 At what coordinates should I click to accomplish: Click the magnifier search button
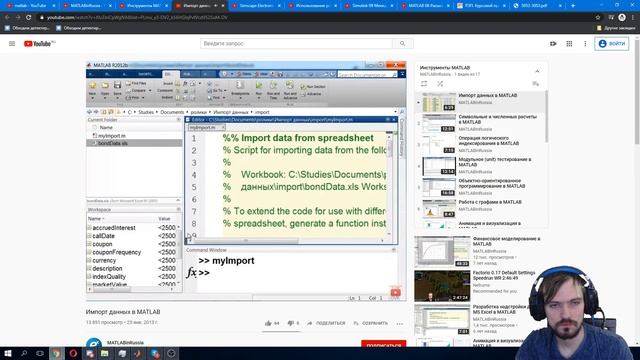(402, 44)
